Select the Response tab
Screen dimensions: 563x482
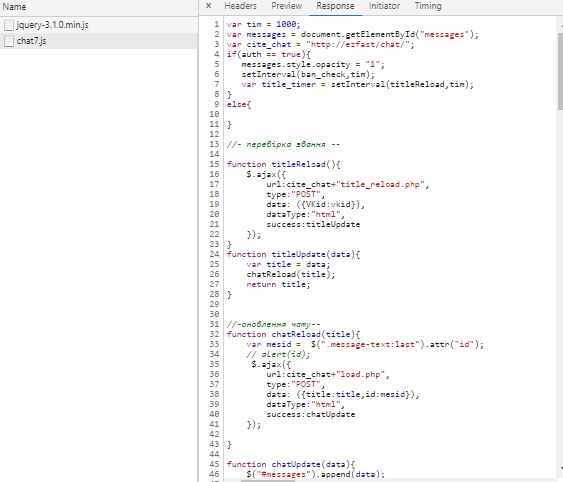(335, 6)
